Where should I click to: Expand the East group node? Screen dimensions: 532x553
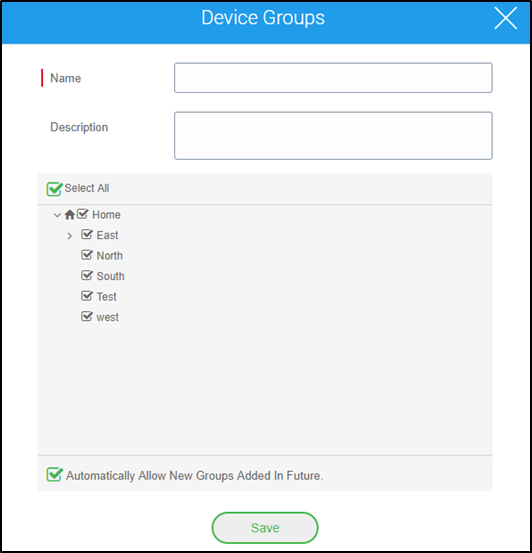click(69, 236)
